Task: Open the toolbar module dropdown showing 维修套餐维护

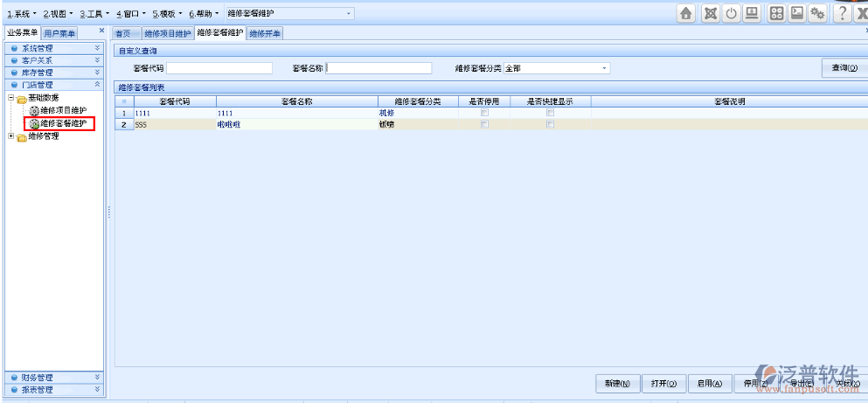Action: tap(348, 13)
